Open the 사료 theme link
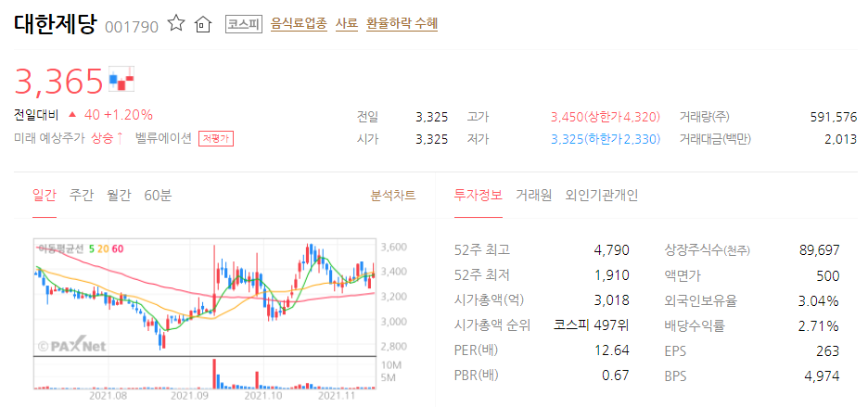Viewport: 868px width, 420px height. pyautogui.click(x=347, y=24)
